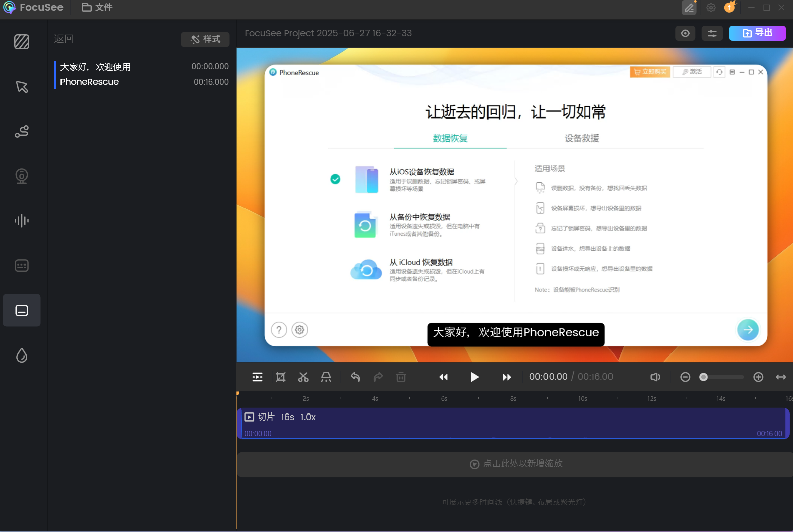Open the PhoneRescue help question icon

tap(279, 330)
